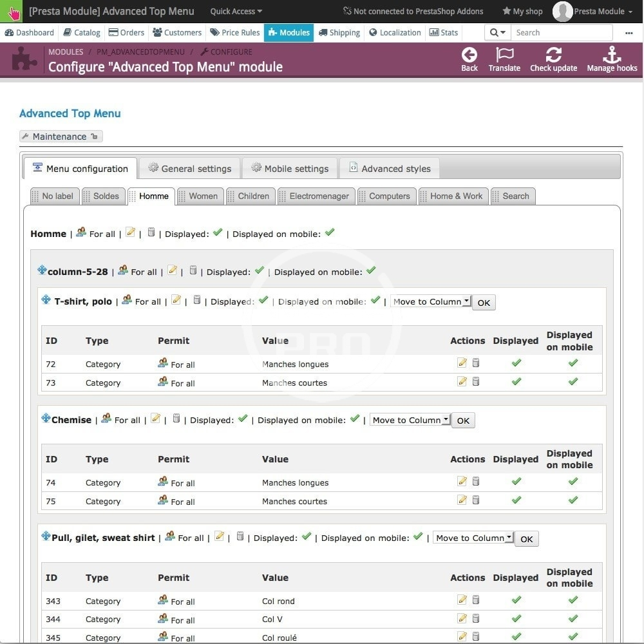This screenshot has height=644, width=644.
Task: Open the Modules menu in navbar
Action: tap(289, 32)
